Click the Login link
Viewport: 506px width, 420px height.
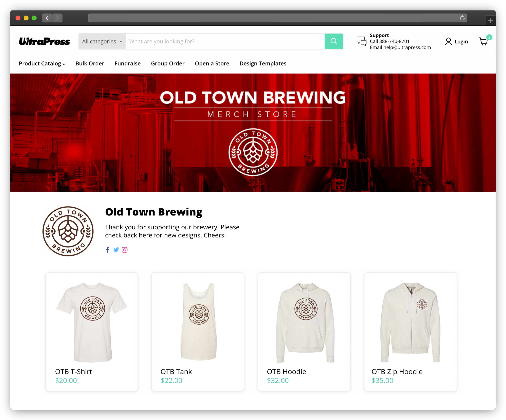[x=461, y=41]
